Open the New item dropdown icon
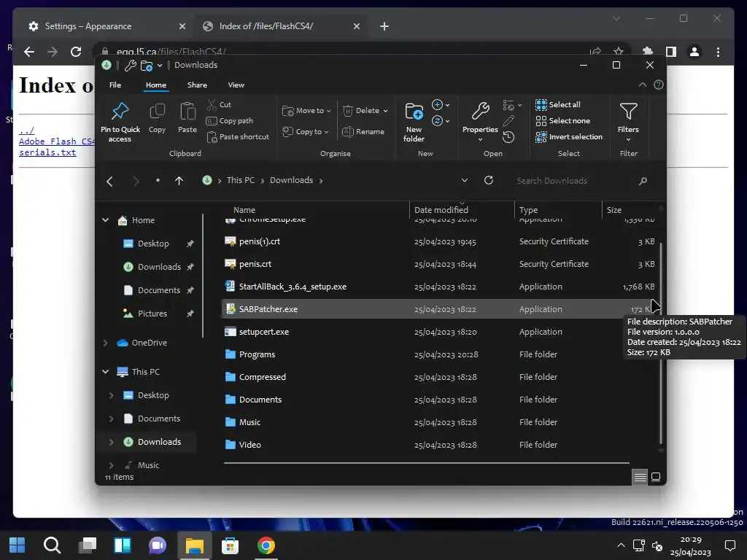The image size is (747, 560). pos(441,105)
